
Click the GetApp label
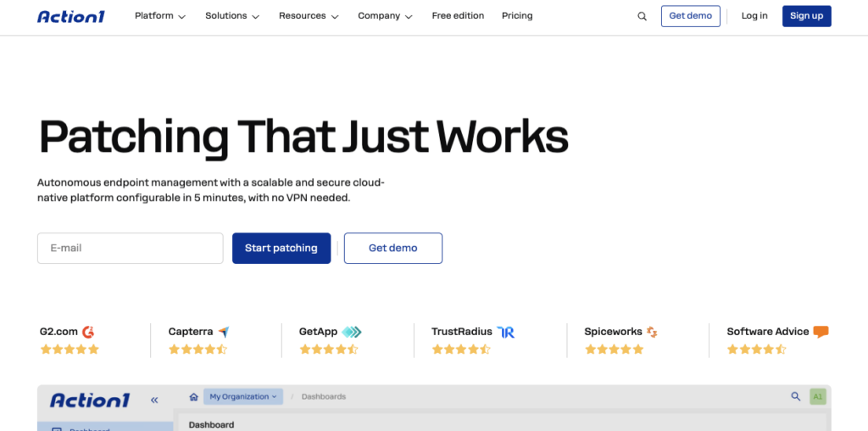[319, 332]
